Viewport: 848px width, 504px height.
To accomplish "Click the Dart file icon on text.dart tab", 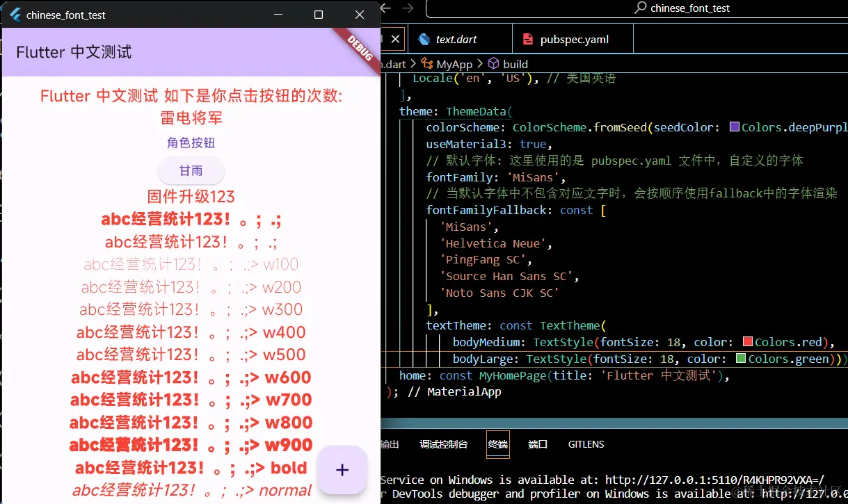I will coord(424,40).
